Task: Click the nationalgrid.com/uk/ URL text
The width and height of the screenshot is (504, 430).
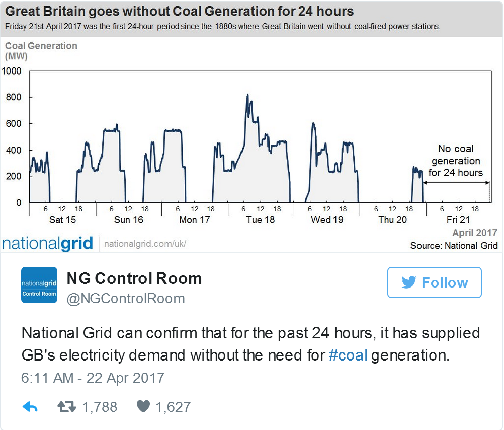Action: click(145, 244)
